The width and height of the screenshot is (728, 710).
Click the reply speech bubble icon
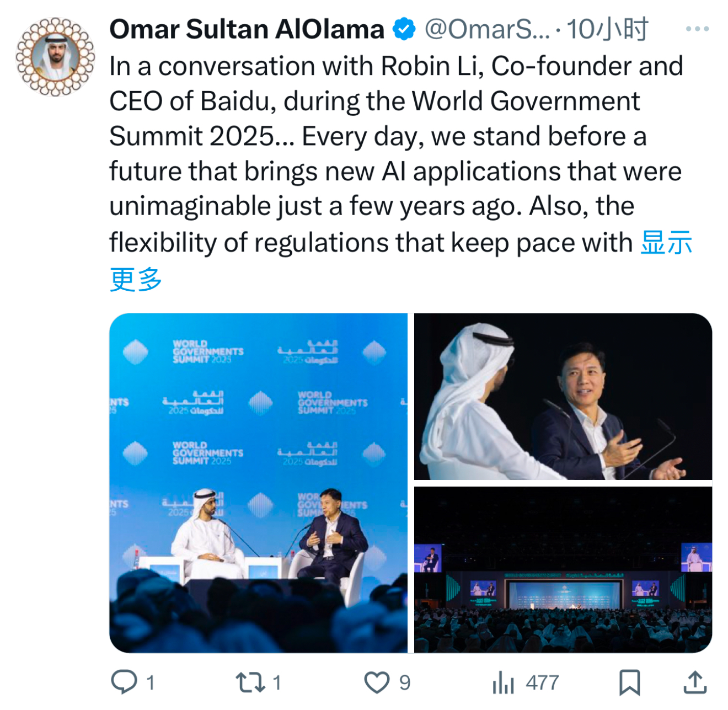pyautogui.click(x=124, y=682)
